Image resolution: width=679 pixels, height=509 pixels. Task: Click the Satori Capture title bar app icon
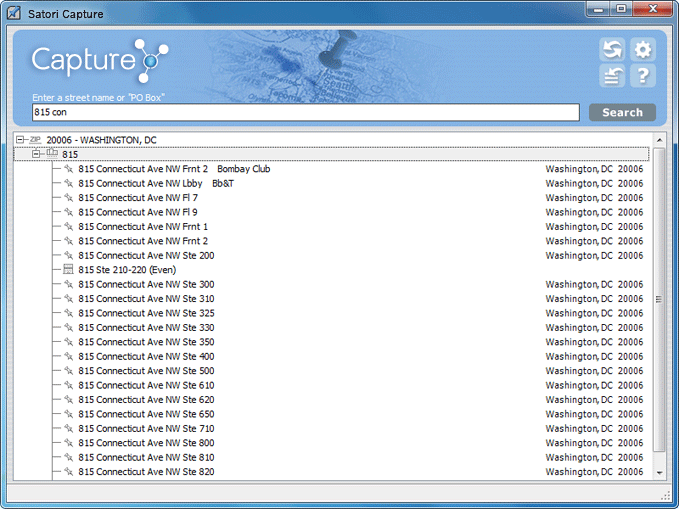[14, 13]
